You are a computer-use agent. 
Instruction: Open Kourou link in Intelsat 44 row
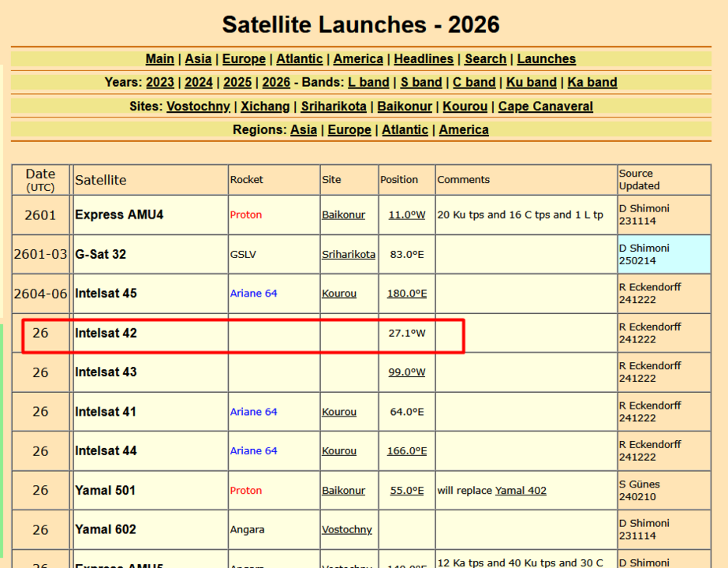339,451
